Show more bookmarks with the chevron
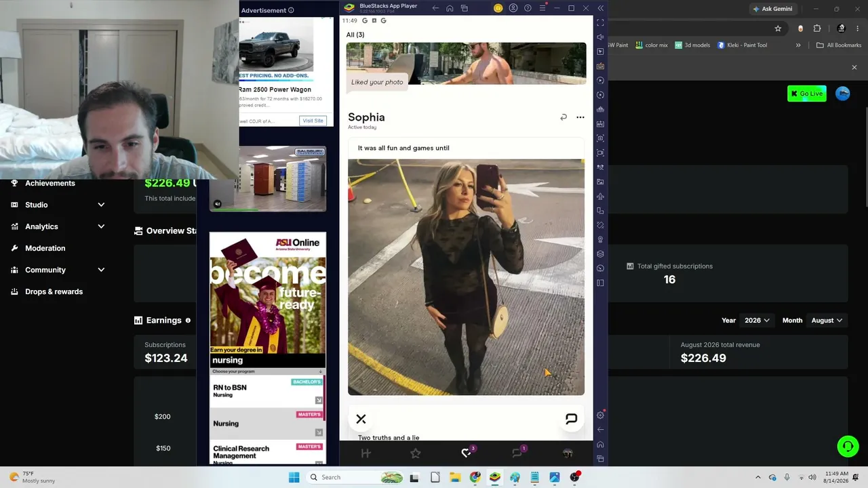Viewport: 868px width, 488px height. click(798, 45)
